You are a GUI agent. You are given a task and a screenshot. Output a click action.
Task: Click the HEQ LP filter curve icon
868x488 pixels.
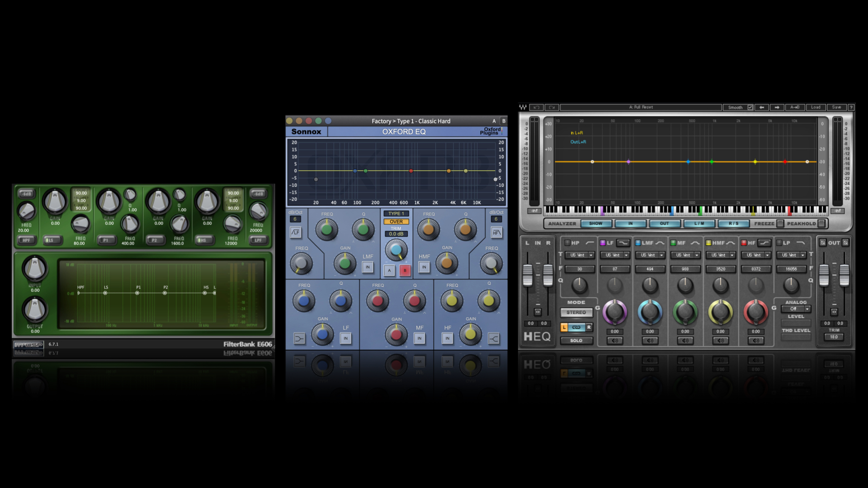pyautogui.click(x=801, y=243)
